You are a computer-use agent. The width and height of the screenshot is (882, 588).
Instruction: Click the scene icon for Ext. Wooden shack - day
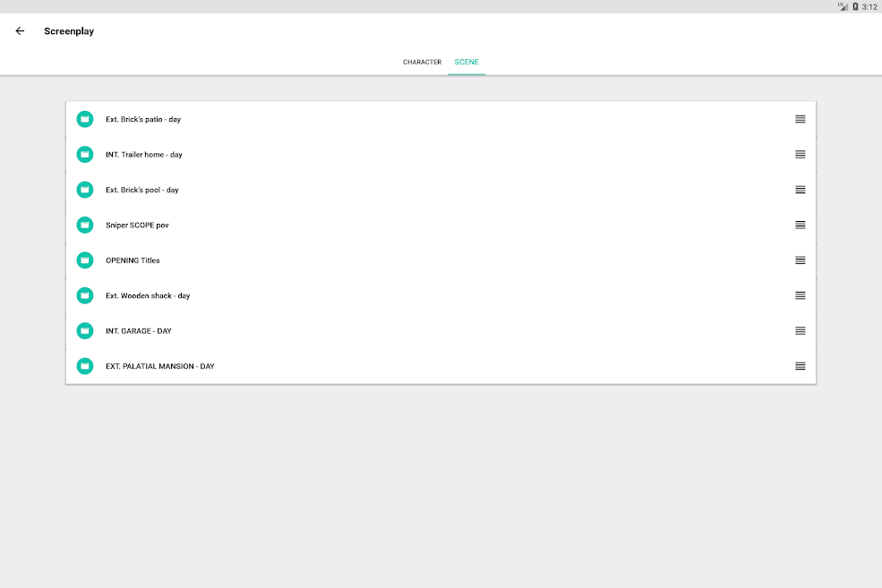pyautogui.click(x=85, y=295)
